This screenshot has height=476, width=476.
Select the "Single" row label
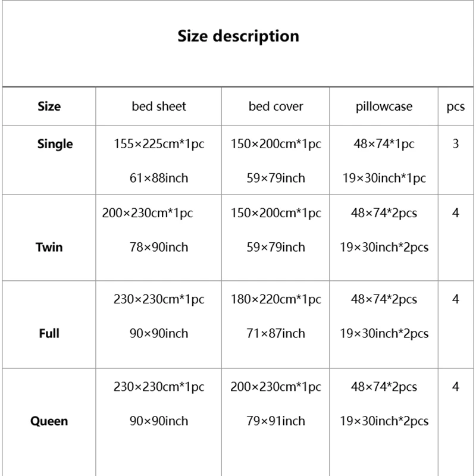coord(55,143)
